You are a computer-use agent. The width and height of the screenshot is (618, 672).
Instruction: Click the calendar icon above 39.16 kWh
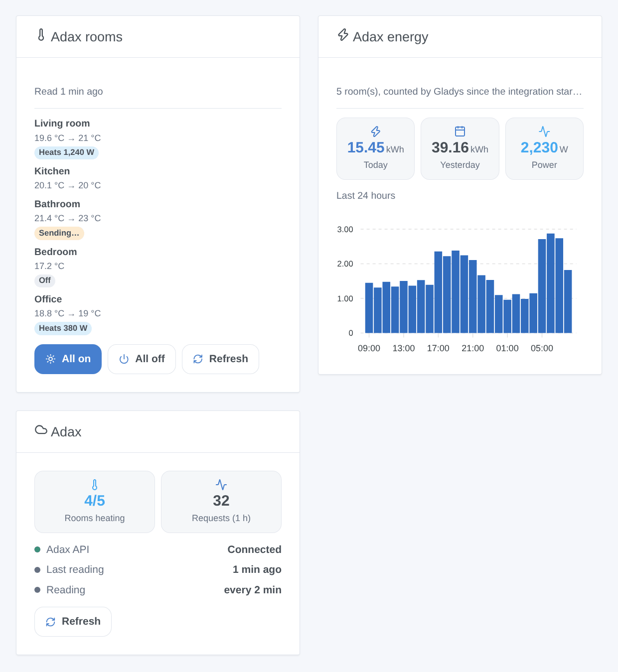pos(460,132)
